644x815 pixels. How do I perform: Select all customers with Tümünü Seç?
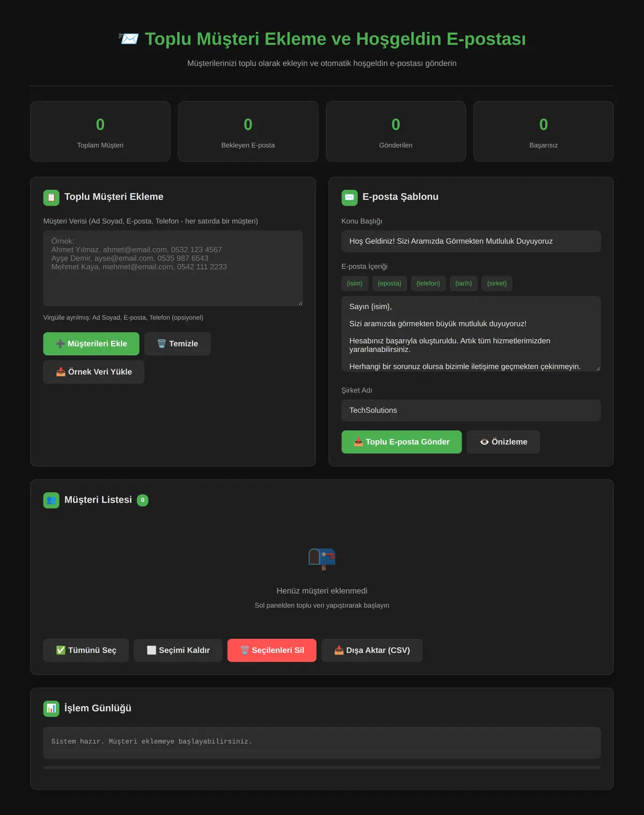click(86, 650)
